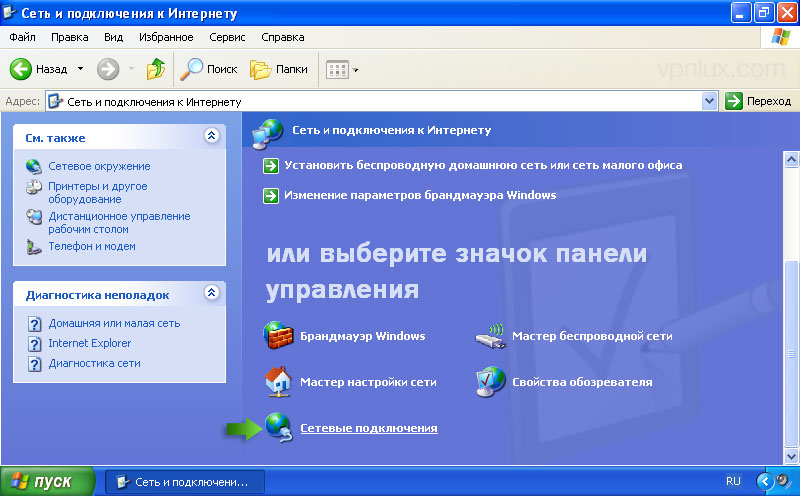Image resolution: width=800 pixels, height=496 pixels.
Task: Open the Back history dropdown arrow
Action: pos(80,69)
